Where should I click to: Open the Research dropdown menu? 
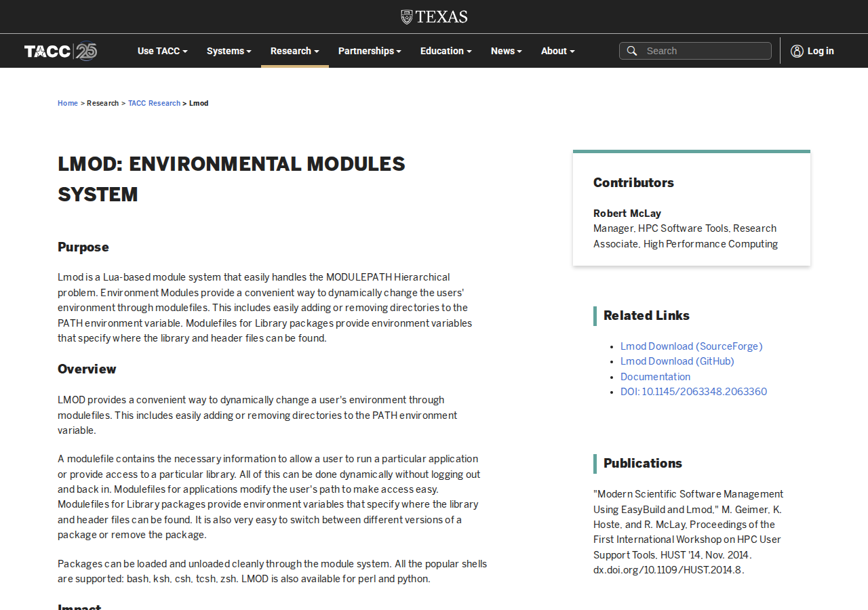295,51
